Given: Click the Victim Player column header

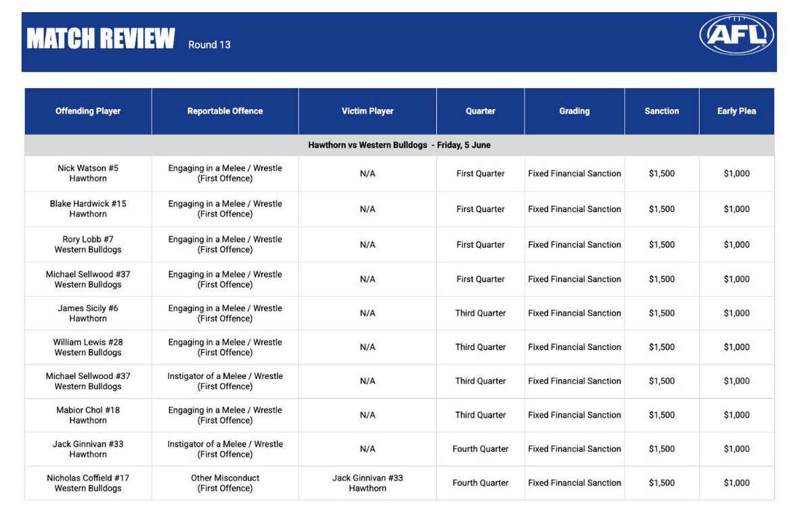Looking at the screenshot, I should coord(367,111).
